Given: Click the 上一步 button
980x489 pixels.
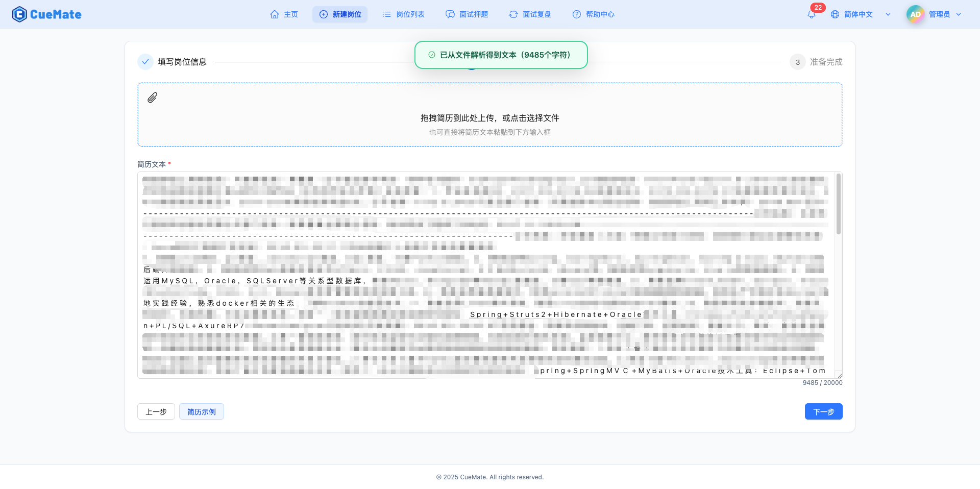Looking at the screenshot, I should (156, 411).
